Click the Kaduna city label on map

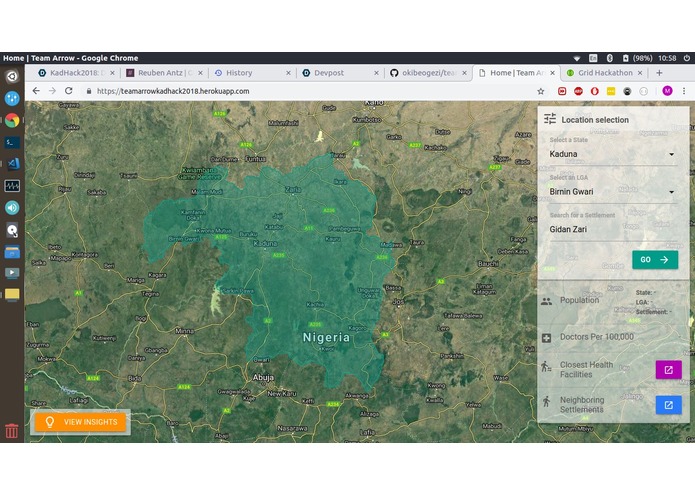(265, 243)
